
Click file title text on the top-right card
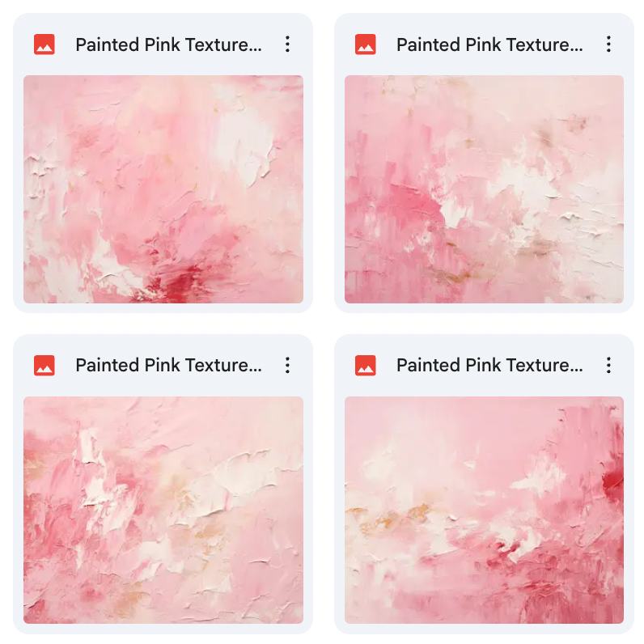click(x=489, y=44)
